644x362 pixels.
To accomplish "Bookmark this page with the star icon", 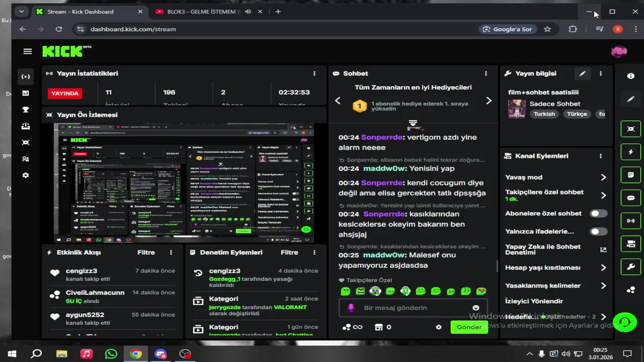I will click(x=547, y=29).
